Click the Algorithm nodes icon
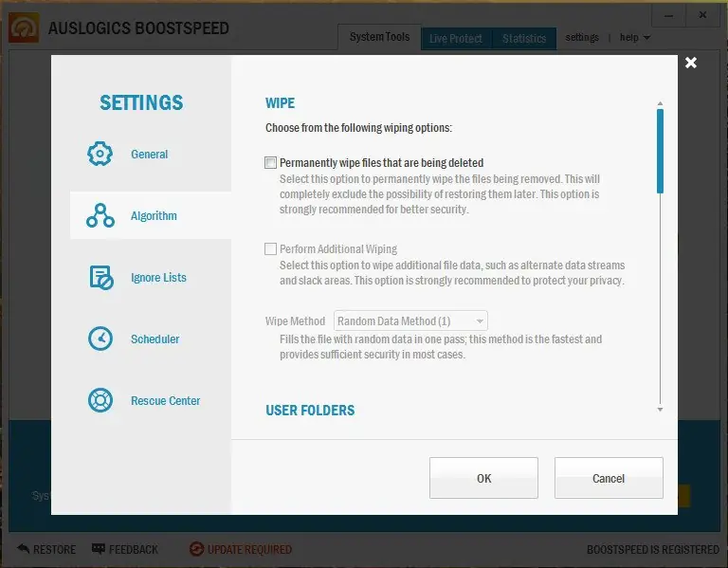This screenshot has width=728, height=568. tap(100, 215)
